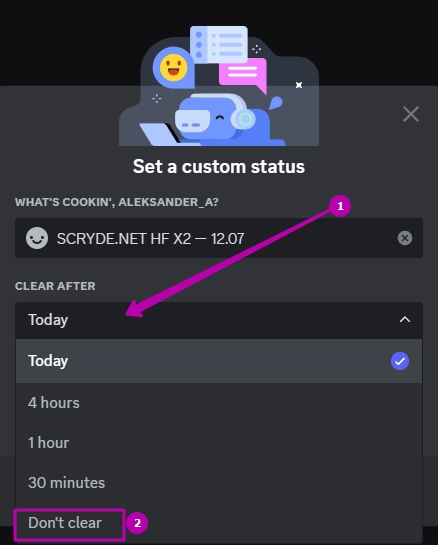This screenshot has width=438, height=545.
Task: Click the blue checkmark beside Today
Action: click(400, 361)
